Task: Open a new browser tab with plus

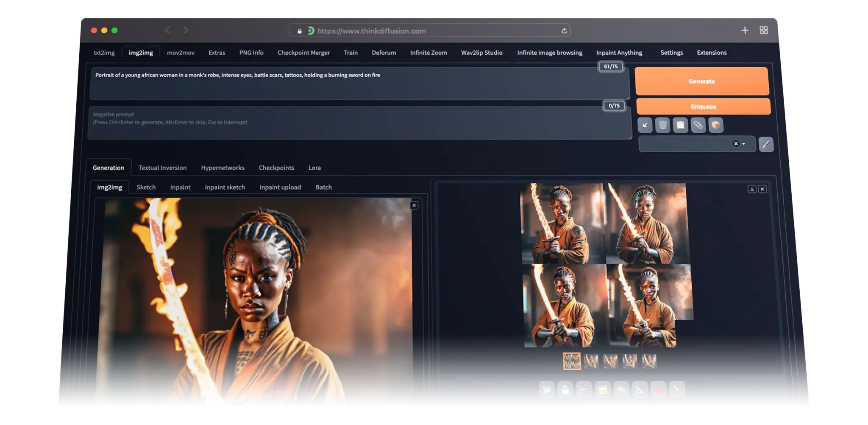Action: [745, 30]
